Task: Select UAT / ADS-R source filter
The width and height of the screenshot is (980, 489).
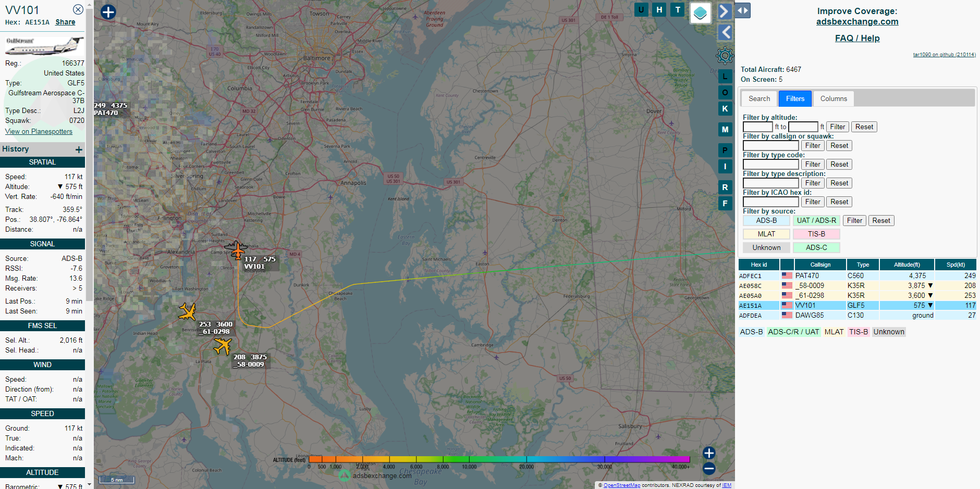Action: tap(816, 221)
